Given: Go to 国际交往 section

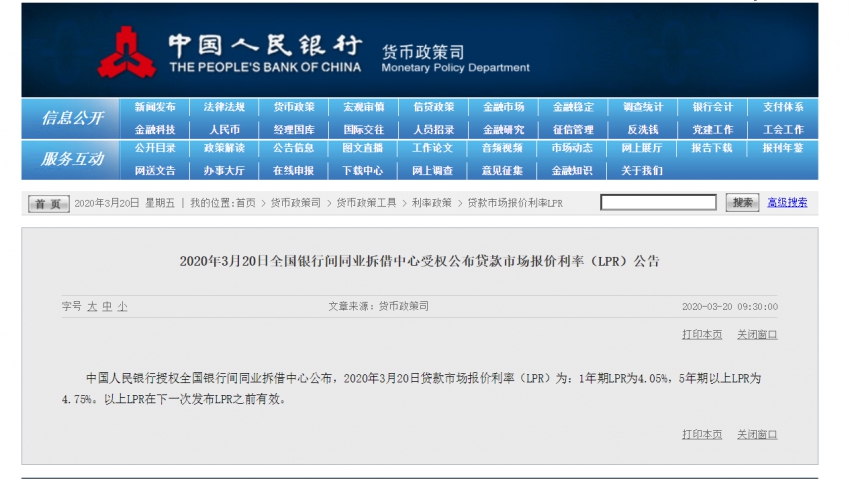Looking at the screenshot, I should [364, 130].
